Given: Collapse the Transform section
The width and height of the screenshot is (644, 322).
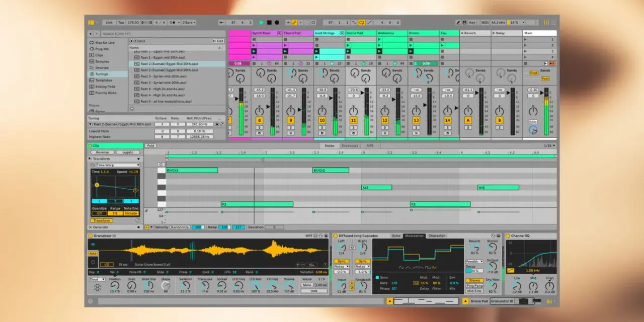Looking at the screenshot, I should 138,159.
